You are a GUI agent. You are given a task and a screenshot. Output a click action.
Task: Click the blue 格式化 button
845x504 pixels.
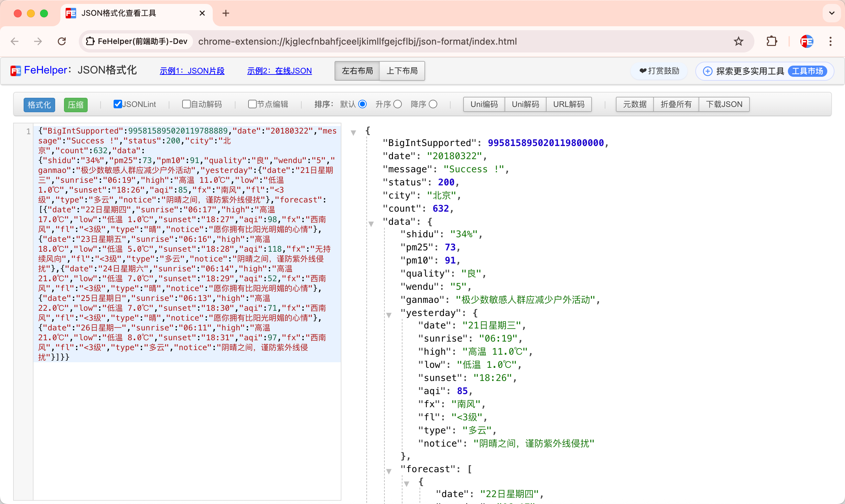[39, 105]
